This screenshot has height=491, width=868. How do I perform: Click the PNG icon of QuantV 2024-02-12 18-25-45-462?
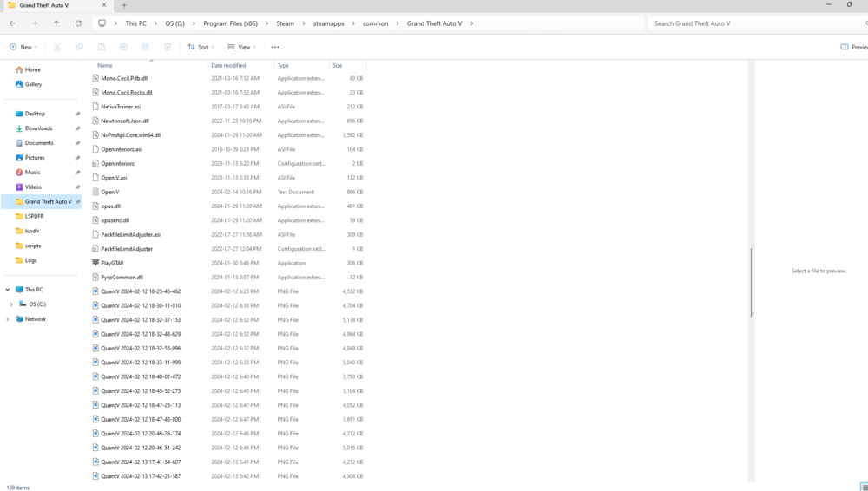click(95, 291)
